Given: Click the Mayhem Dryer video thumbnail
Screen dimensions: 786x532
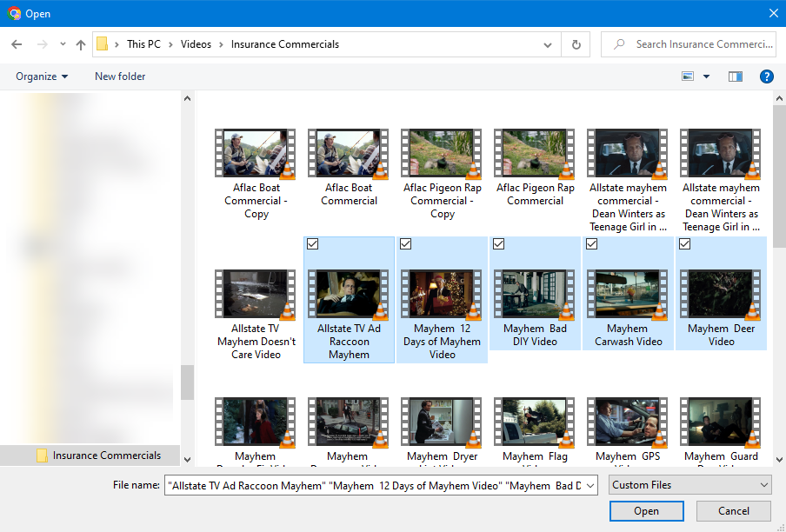Looking at the screenshot, I should click(x=442, y=422).
